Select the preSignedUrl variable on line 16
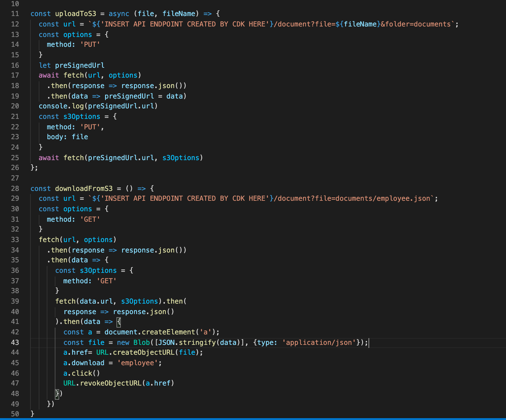Image resolution: width=506 pixels, height=420 pixels. coord(80,65)
